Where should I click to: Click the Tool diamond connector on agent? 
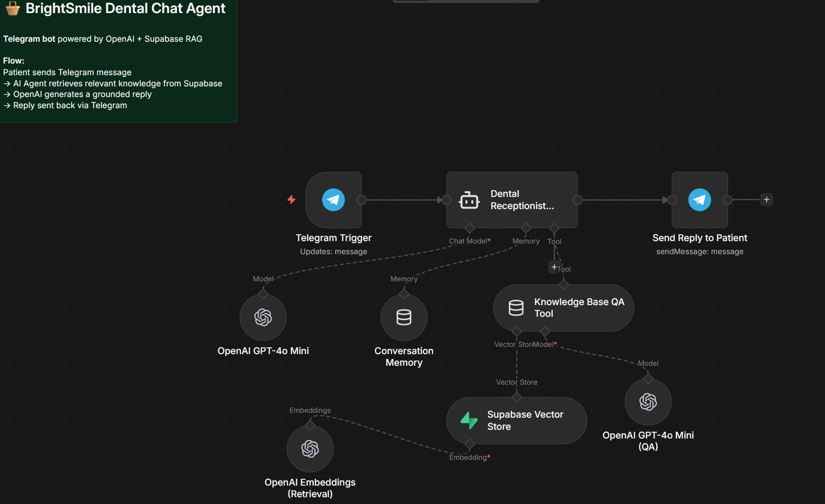[x=554, y=228]
